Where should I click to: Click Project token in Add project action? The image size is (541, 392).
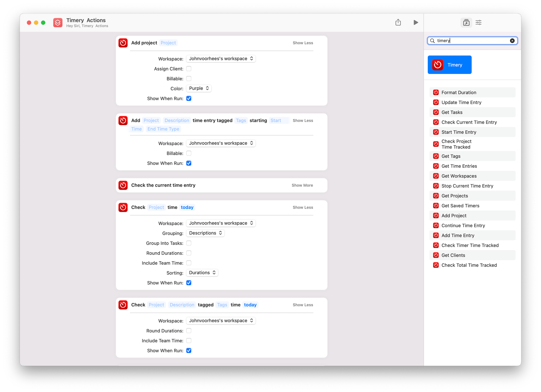[168, 43]
